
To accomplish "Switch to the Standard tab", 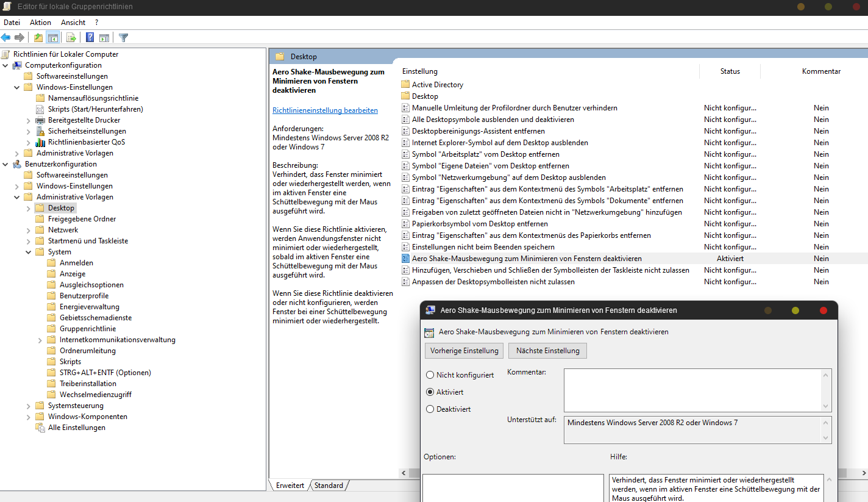I will (329, 486).
